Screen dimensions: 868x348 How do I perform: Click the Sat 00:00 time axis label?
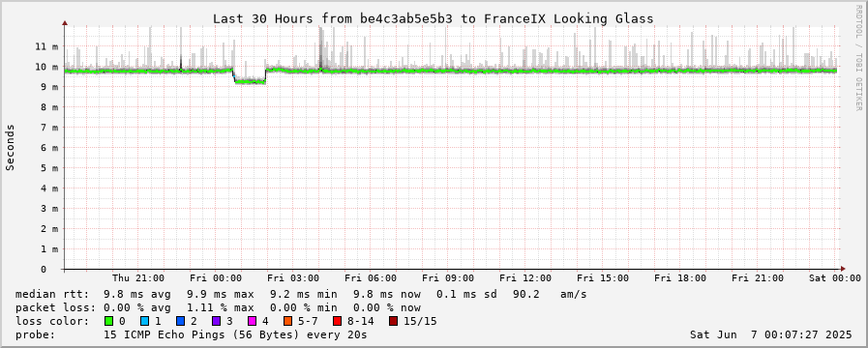[x=835, y=277]
